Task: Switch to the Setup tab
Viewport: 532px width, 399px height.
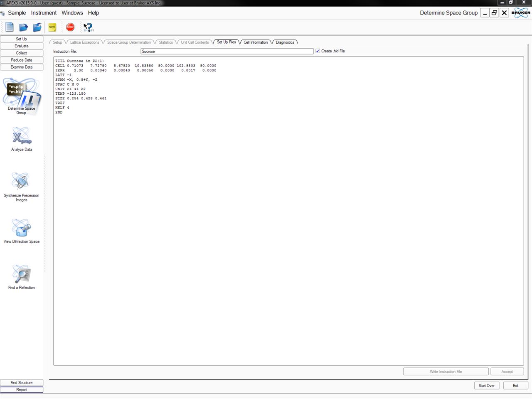Action: point(57,42)
